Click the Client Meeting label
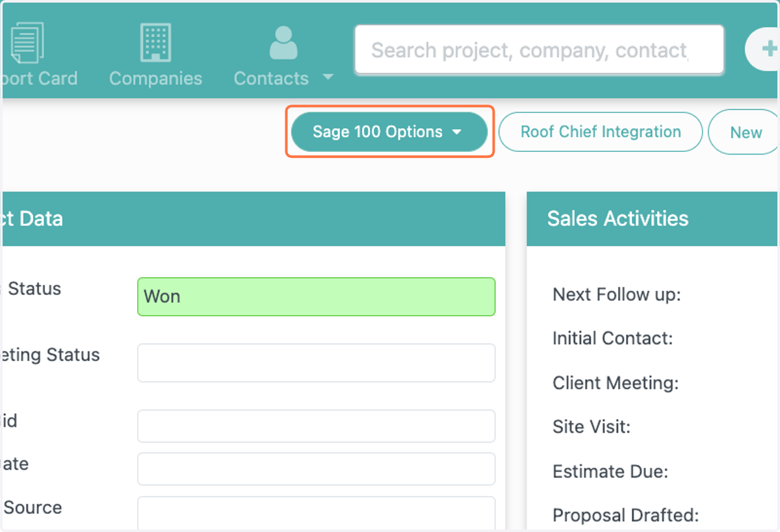Image resolution: width=780 pixels, height=532 pixels. [616, 383]
